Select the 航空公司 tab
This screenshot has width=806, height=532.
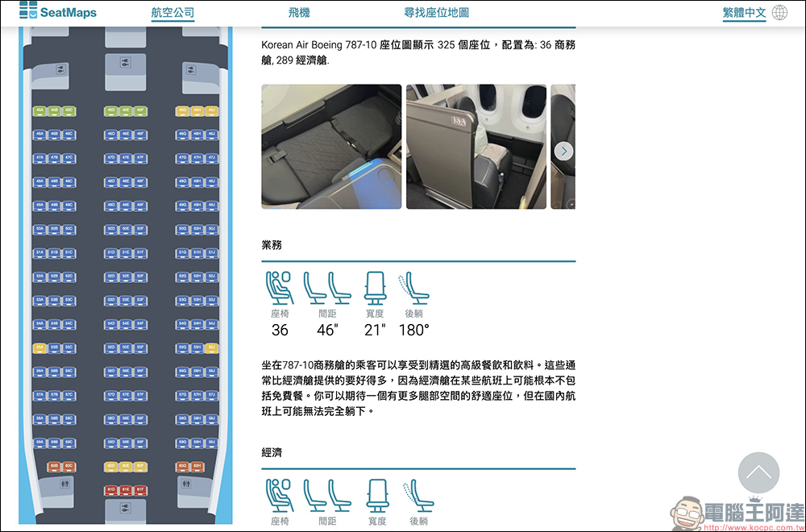pos(172,13)
